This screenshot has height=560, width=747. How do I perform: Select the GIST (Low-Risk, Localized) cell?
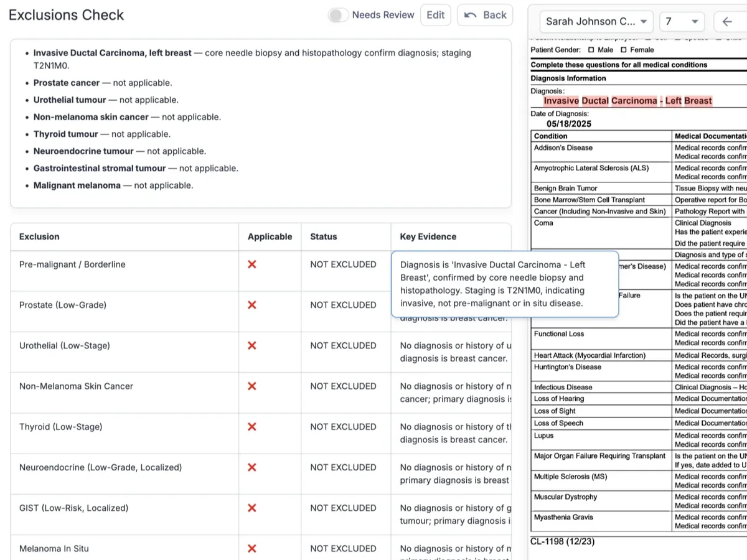(x=125, y=515)
